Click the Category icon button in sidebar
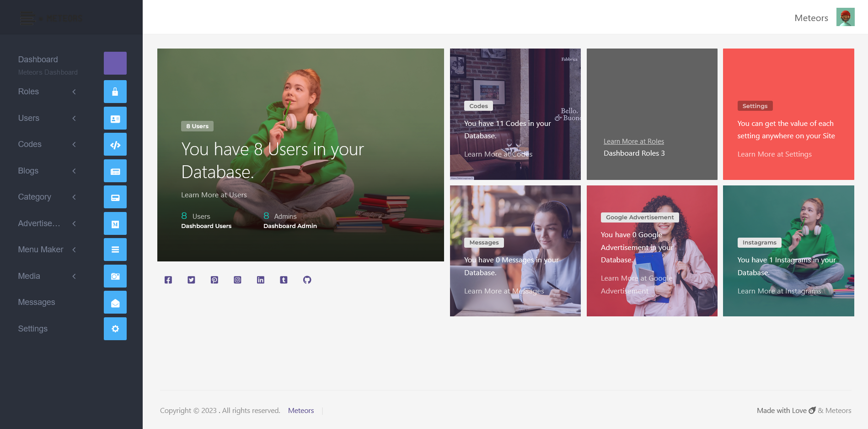Screen dimensions: 868x429 click(x=115, y=197)
